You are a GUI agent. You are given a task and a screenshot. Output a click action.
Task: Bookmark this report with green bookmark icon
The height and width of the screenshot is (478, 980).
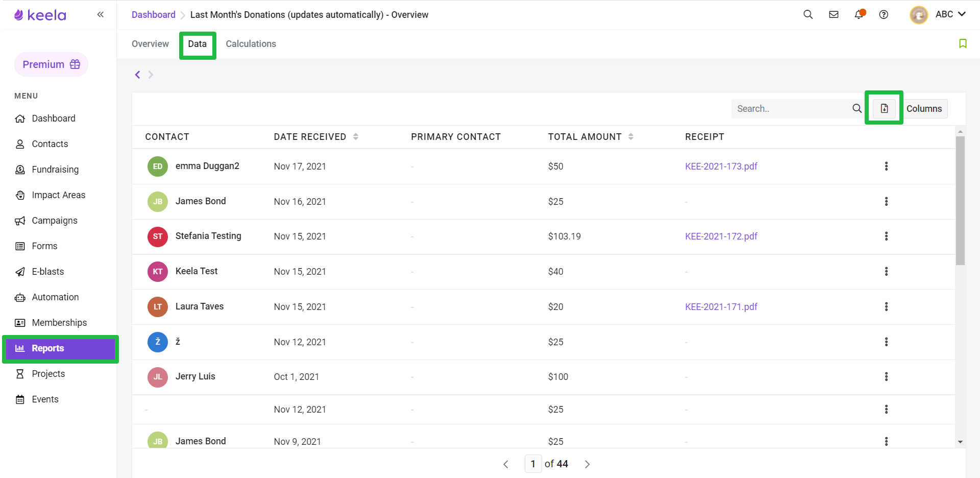[963, 43]
